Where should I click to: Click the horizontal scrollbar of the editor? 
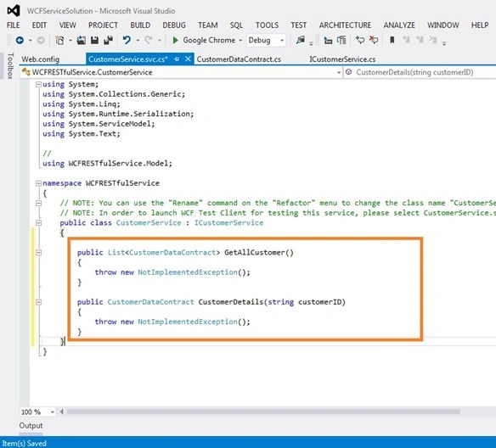[263, 412]
